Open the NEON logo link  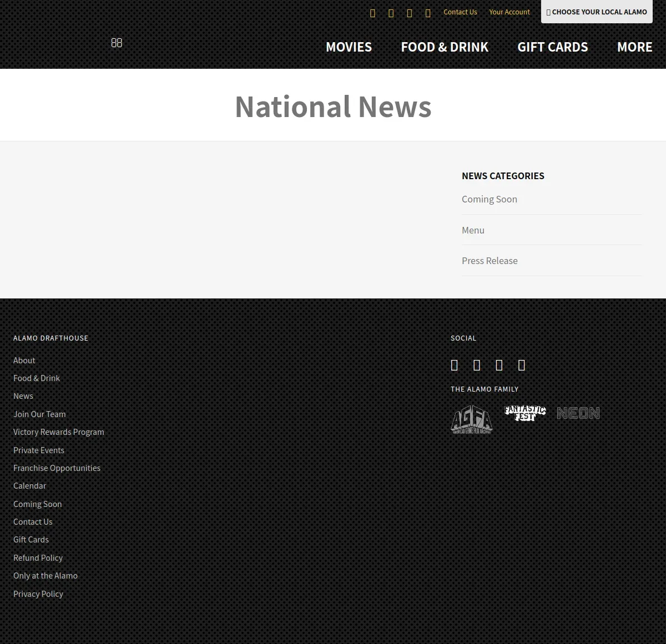click(578, 413)
